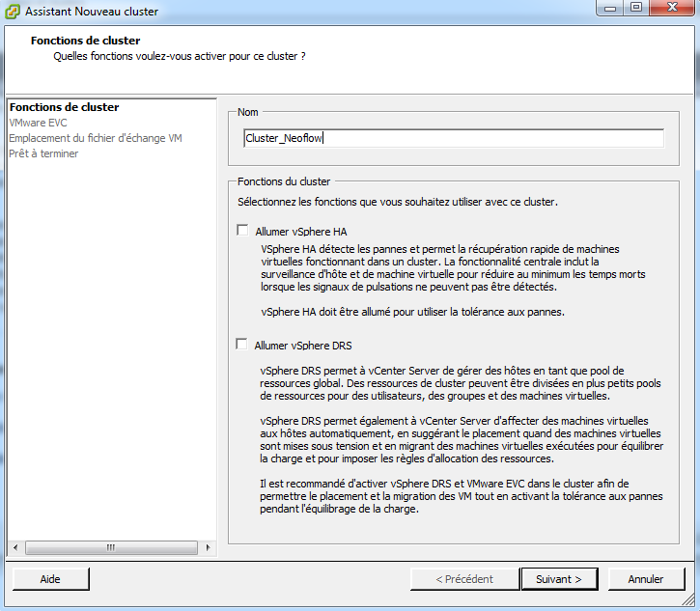Screen dimensions: 700x611
Task: Enable the Allumer vSphere HA checkbox
Action: (x=242, y=231)
